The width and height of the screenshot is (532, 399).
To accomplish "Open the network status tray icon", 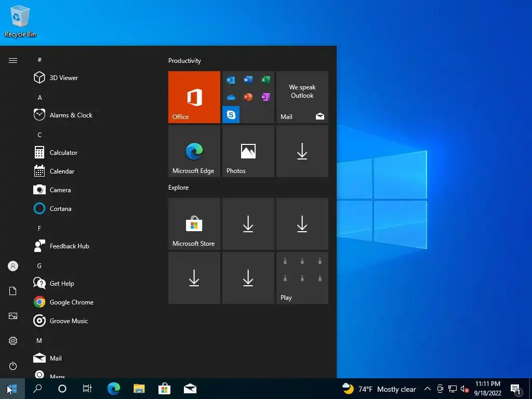I will tap(453, 389).
